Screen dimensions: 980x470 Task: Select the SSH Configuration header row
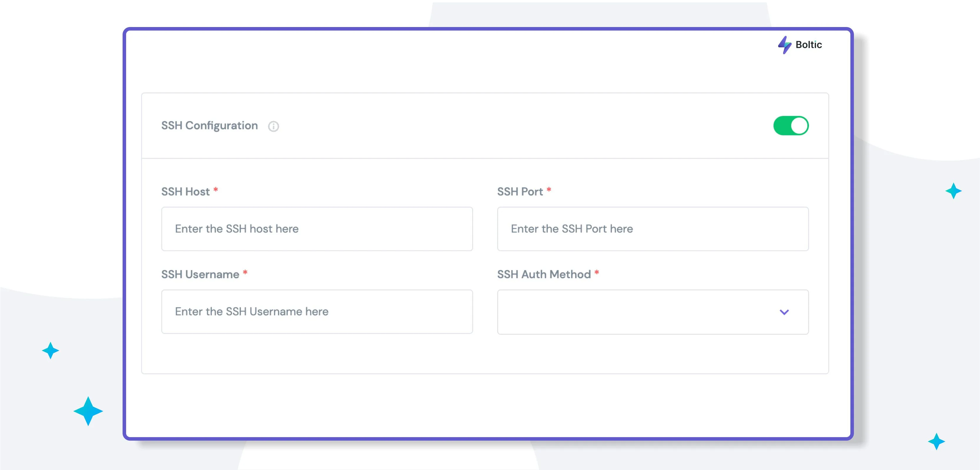coord(483,125)
